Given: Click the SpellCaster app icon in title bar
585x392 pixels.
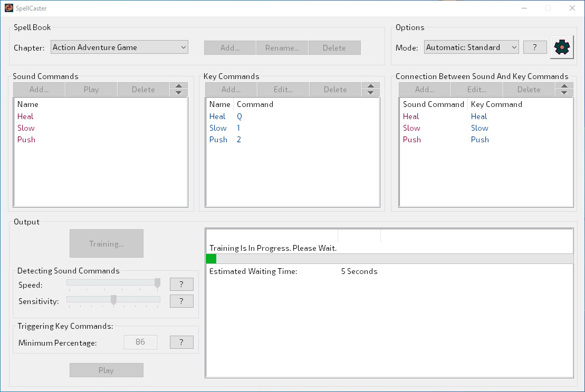Looking at the screenshot, I should 8,8.
